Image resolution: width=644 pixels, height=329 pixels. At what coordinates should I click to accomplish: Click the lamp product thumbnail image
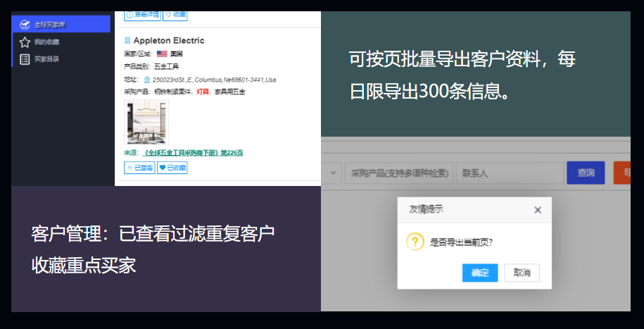point(146,122)
